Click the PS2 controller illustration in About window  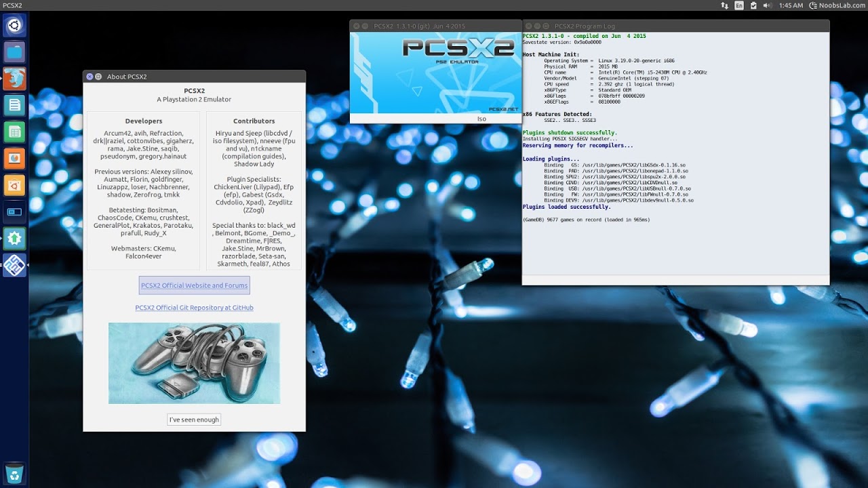[x=194, y=363]
